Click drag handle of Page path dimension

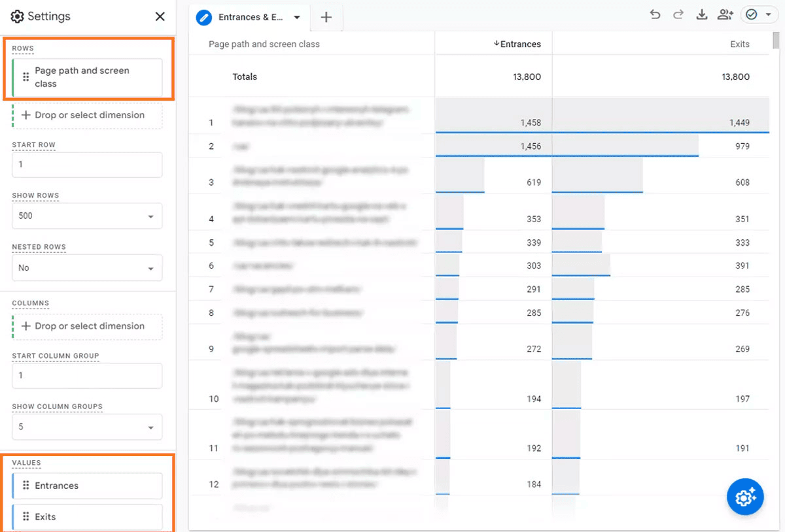tap(26, 77)
